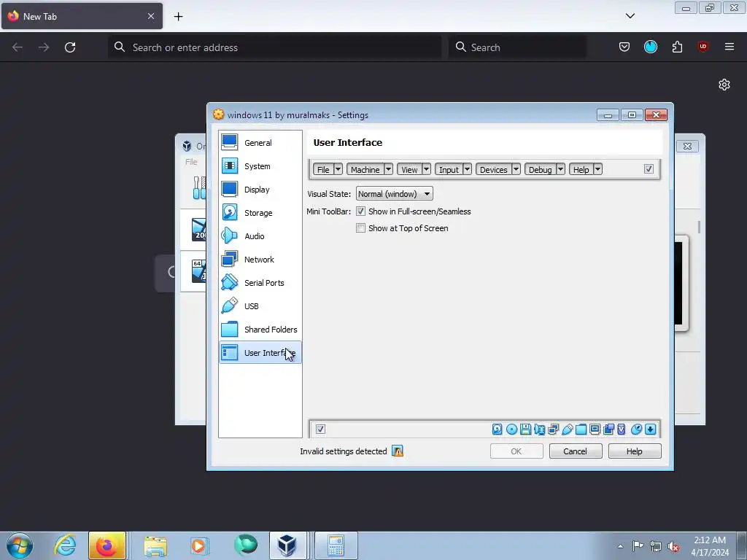Toggle the Help menu bar button in editor
The width and height of the screenshot is (747, 560).
click(x=581, y=169)
